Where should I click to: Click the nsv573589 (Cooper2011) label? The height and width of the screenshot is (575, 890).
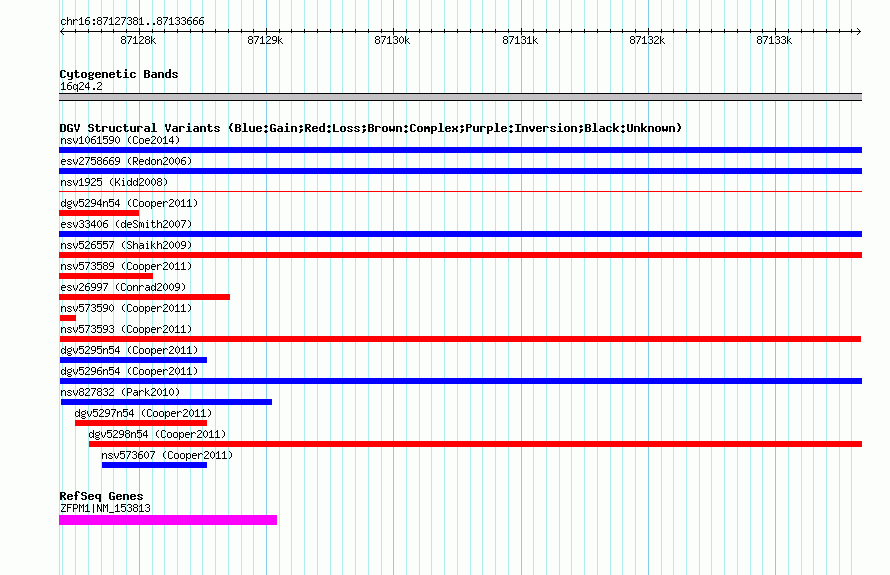126,266
